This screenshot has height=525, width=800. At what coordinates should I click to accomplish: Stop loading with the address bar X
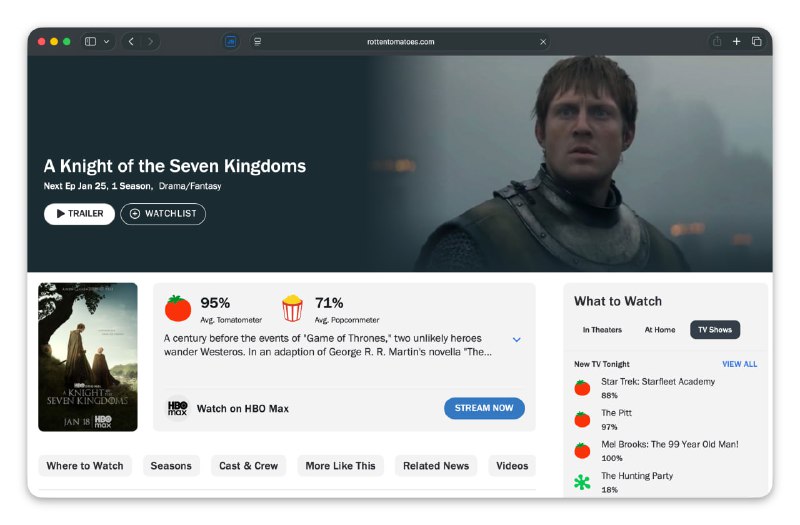[543, 42]
